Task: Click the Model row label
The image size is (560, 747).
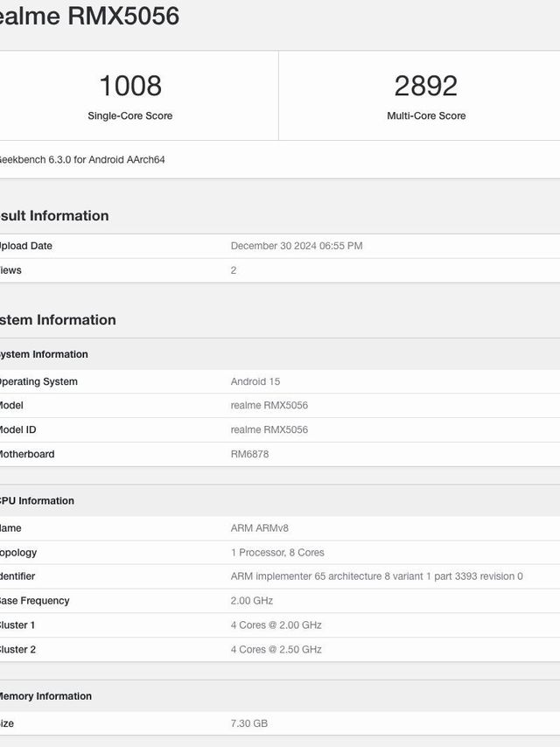Action: click(11, 405)
